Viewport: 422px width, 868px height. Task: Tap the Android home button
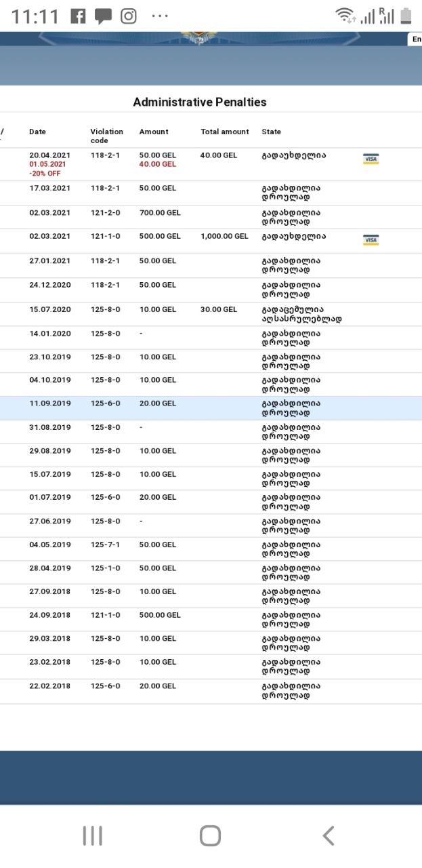210,835
